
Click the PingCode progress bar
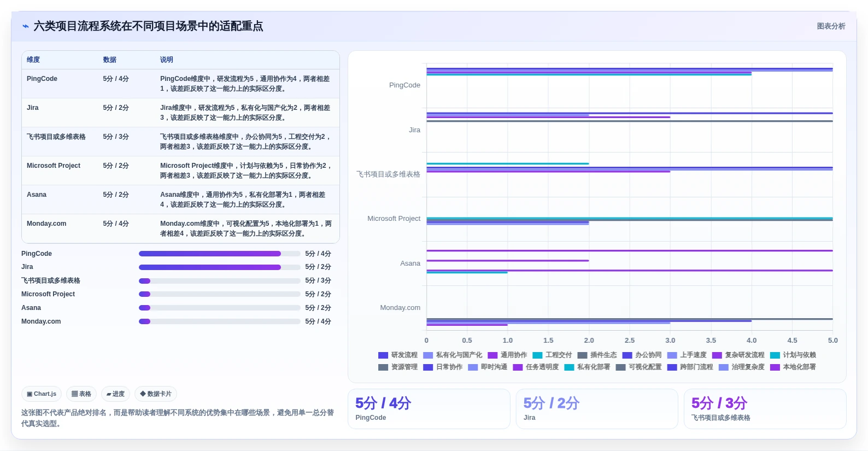point(220,254)
